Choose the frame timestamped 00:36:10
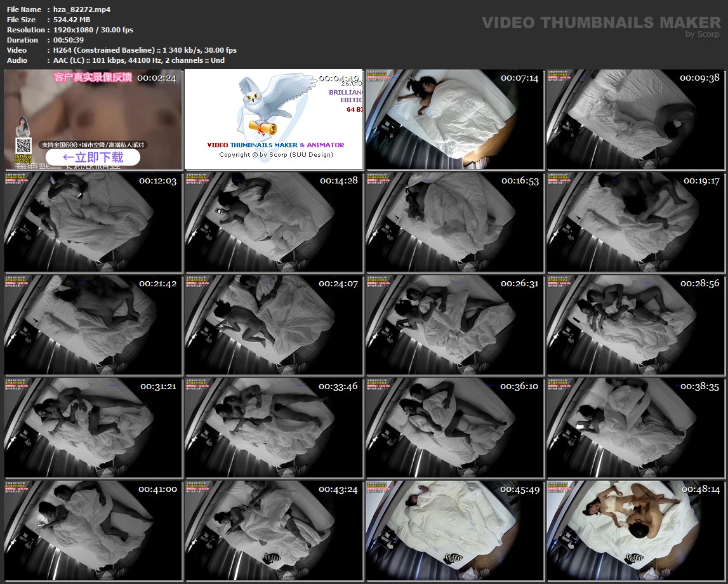 [454, 428]
